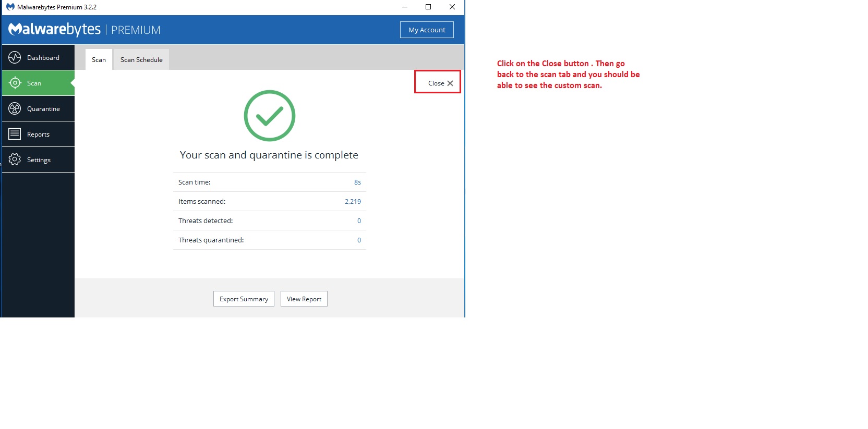This screenshot has width=868, height=429.
Task: Minimize the Malwarebytes window
Action: [404, 7]
